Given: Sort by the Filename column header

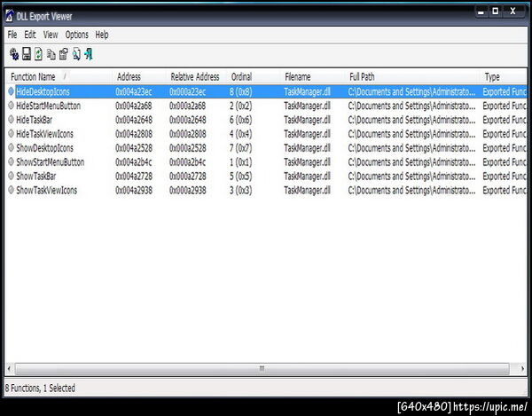Looking at the screenshot, I should pyautogui.click(x=312, y=76).
